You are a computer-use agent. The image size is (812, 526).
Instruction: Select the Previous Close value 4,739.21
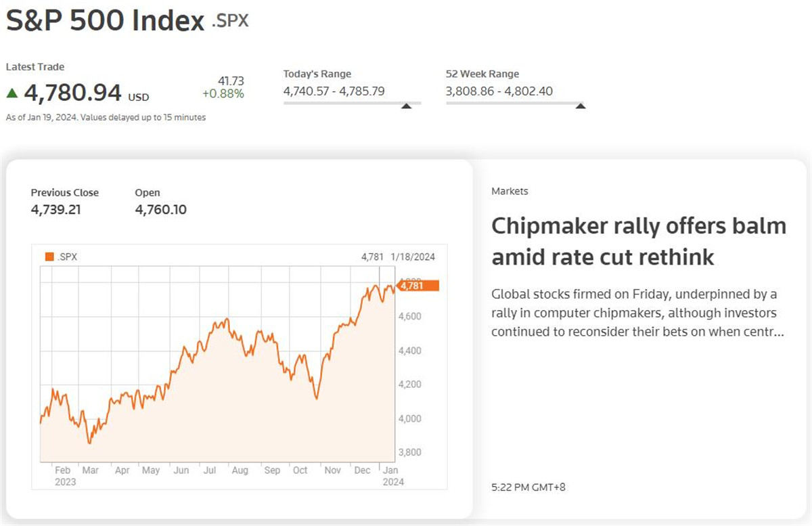[55, 210]
